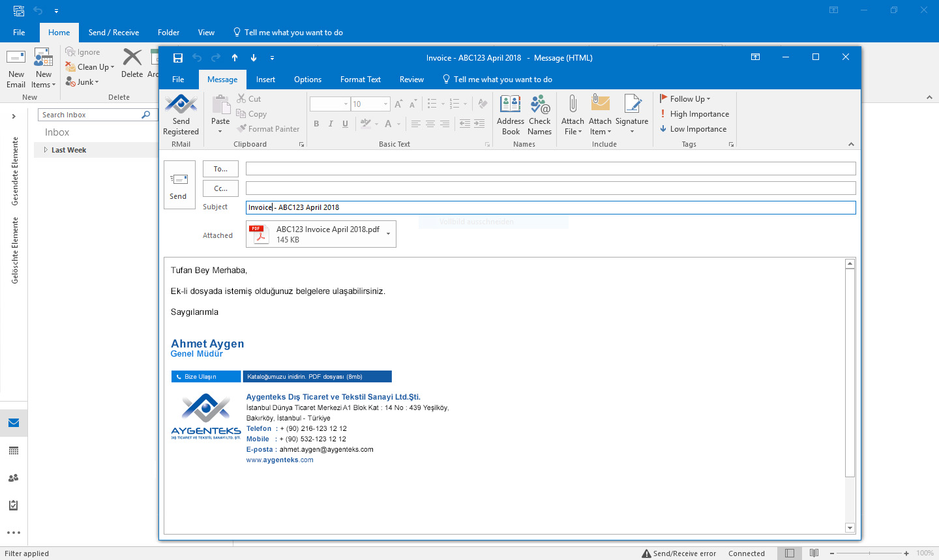The height and width of the screenshot is (560, 939).
Task: Click the Save icon in message title bar
Action: [178, 58]
